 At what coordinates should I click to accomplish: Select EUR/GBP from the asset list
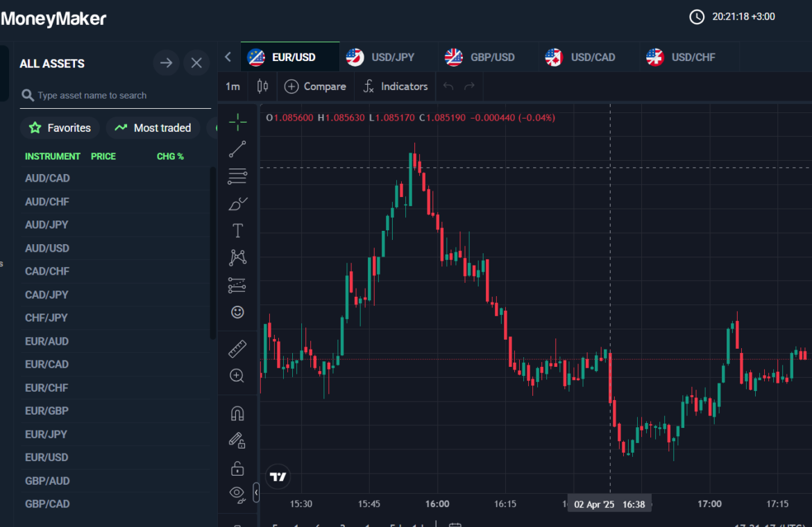tap(115, 411)
